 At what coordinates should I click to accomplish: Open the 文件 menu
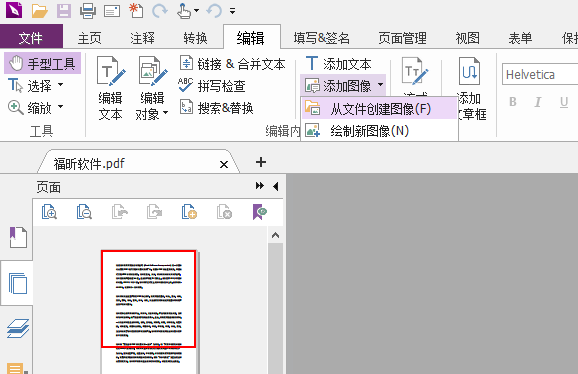pos(31,37)
